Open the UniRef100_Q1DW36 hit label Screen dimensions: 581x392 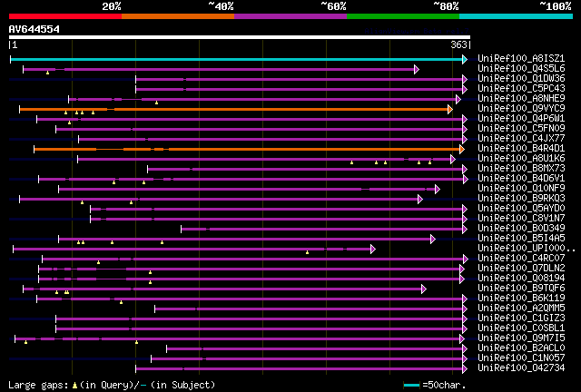(x=521, y=79)
